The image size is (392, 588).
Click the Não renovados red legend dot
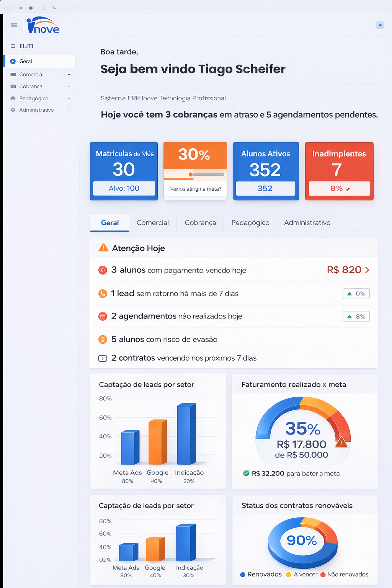point(323,575)
